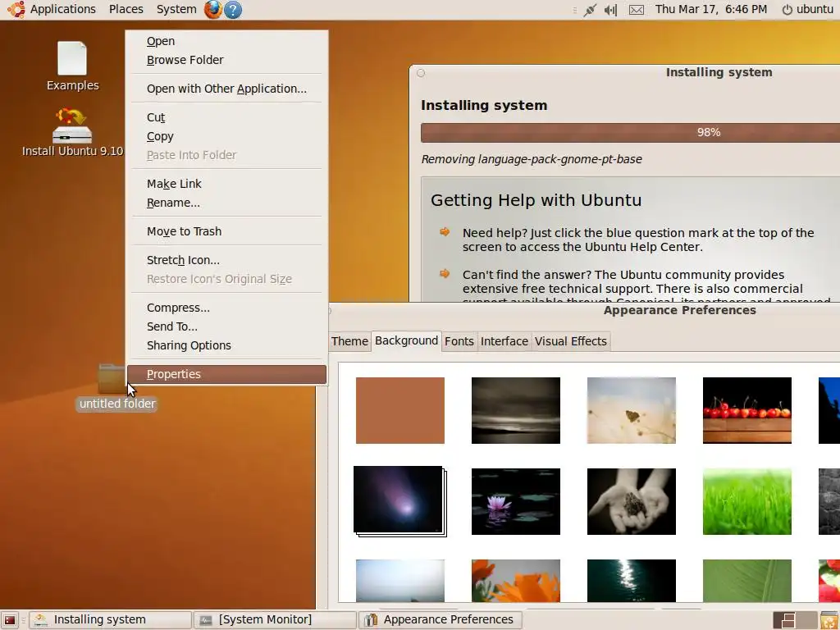Switch to the Visual Effects tab
The image size is (840, 630).
[x=571, y=341]
